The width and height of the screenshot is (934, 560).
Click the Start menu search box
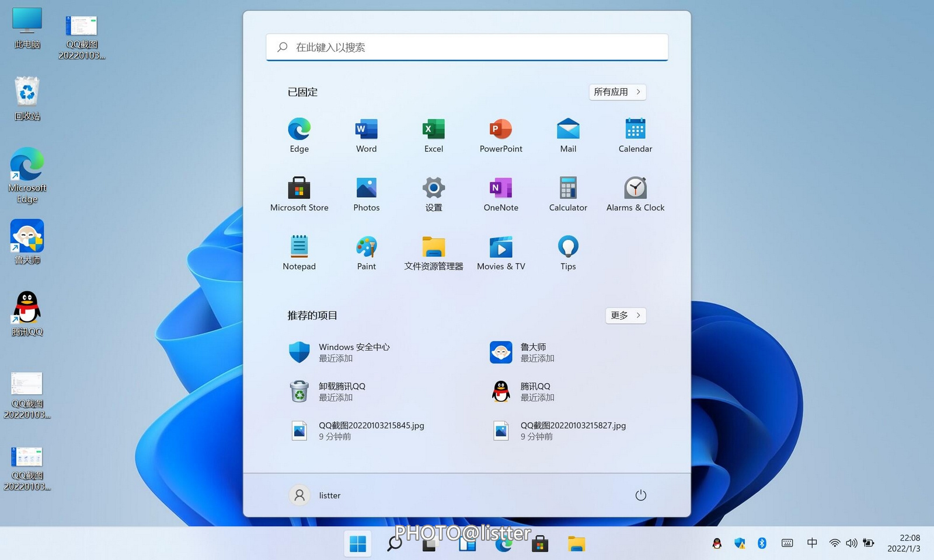[x=467, y=47]
